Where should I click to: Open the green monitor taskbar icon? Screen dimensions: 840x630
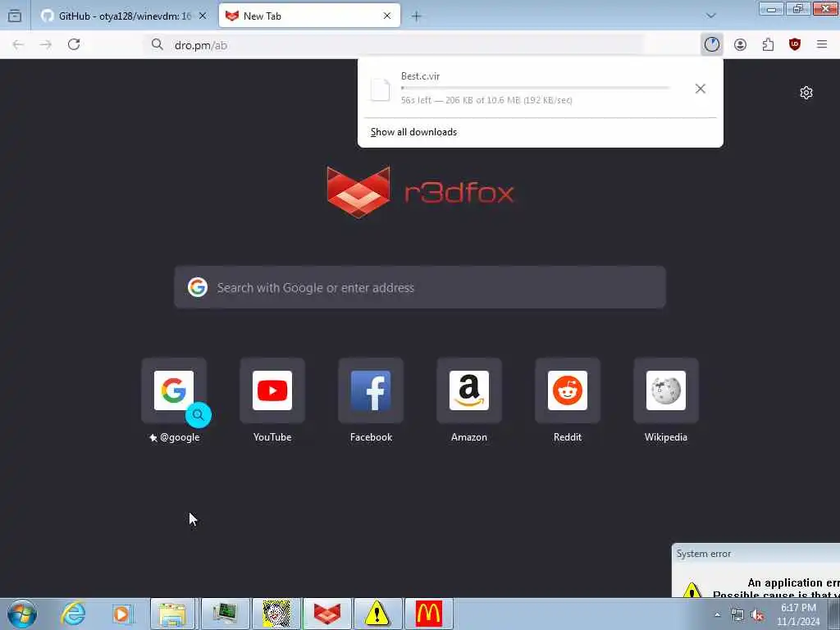pos(225,614)
